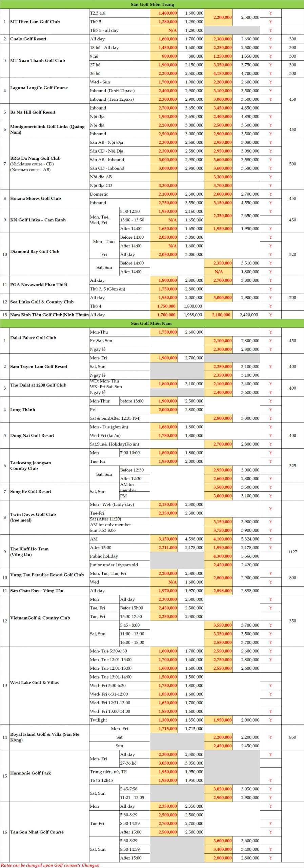Screen dimensions: 304x868
Task: Select '27-36 hố' cell
Action: (135, 763)
